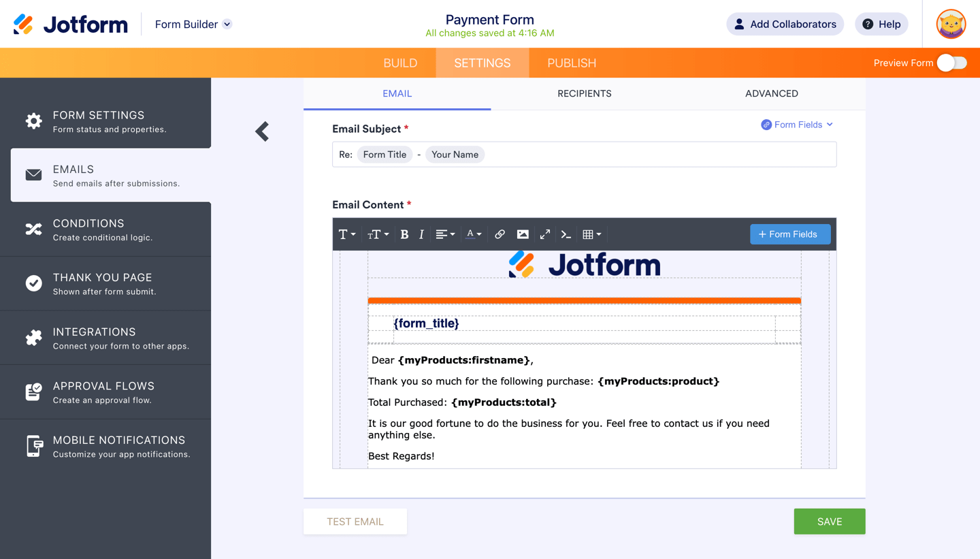The width and height of the screenshot is (980, 559).
Task: Click the {myProducts:firstname} field in greeting
Action: coord(464,360)
